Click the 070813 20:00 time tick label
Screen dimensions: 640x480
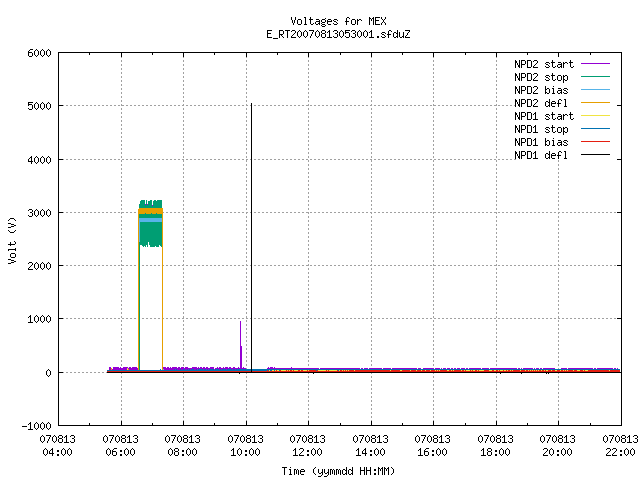557,445
